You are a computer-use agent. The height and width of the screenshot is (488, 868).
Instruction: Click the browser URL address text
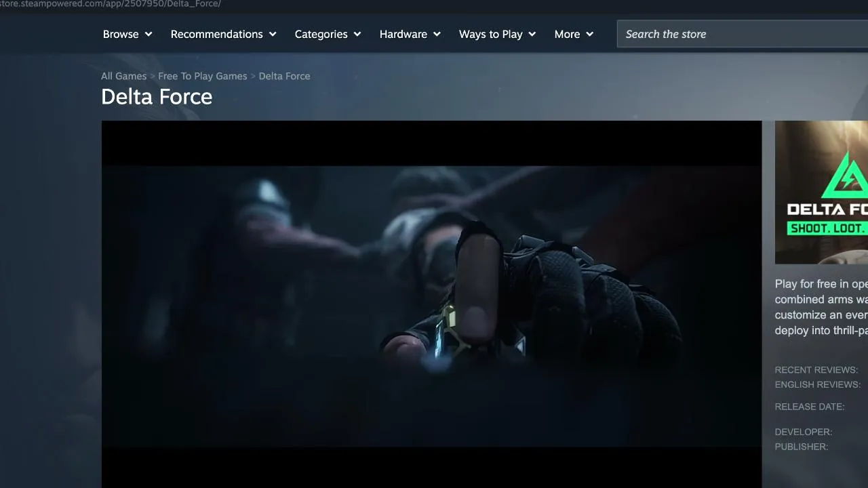[111, 4]
